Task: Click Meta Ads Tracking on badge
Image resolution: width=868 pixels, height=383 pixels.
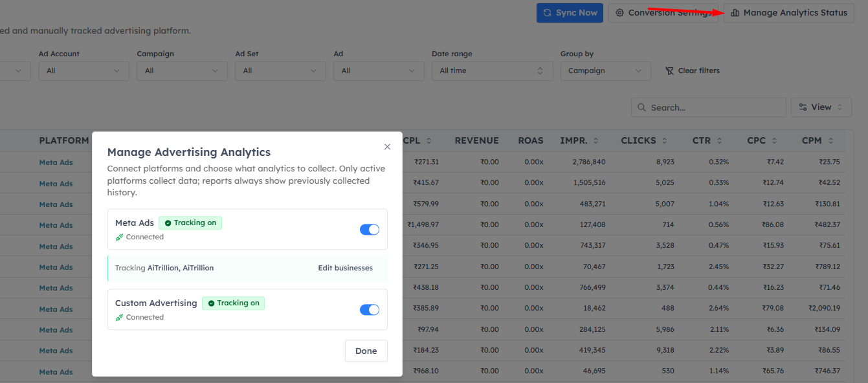Action: pos(190,223)
